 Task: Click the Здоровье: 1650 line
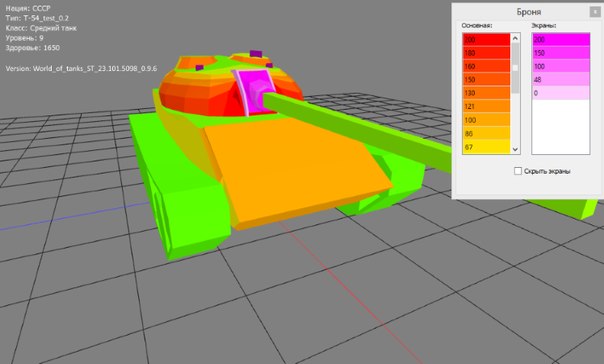(33, 48)
